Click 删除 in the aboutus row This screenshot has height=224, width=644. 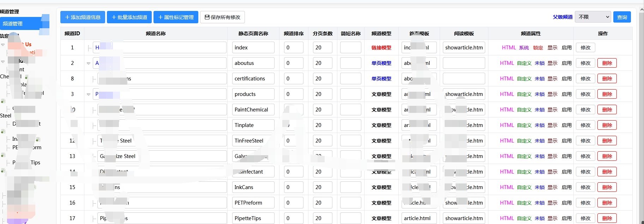pyautogui.click(x=607, y=63)
